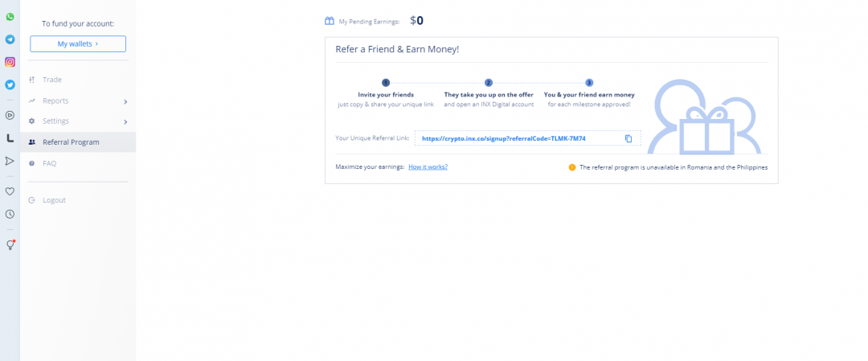Click the gift icon beside Pending Earnings

coord(330,21)
